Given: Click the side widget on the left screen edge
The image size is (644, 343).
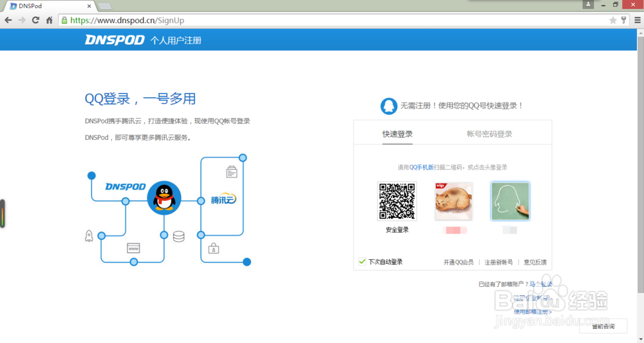Looking at the screenshot, I should (x=3, y=213).
